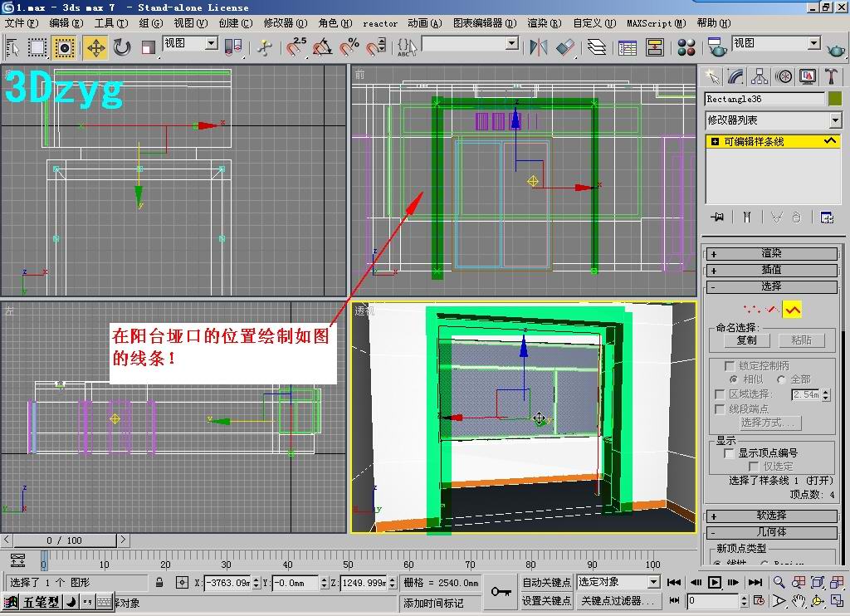Image resolution: width=850 pixels, height=616 pixels.
Task: Open the 渲染 menu in menu bar
Action: 544,23
